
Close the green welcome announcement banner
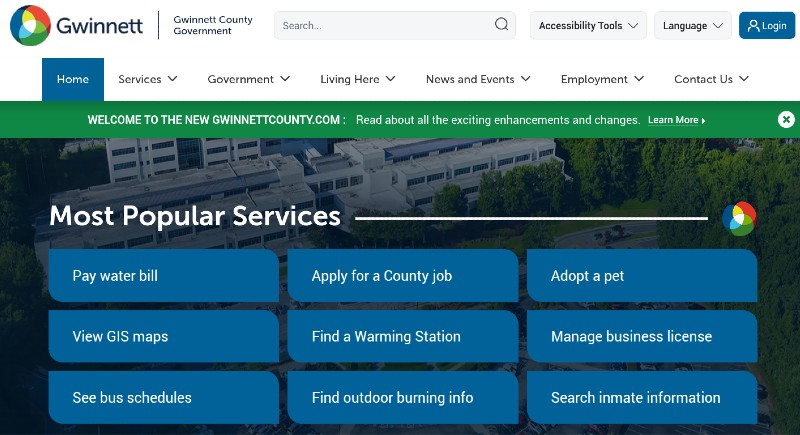[x=786, y=120]
